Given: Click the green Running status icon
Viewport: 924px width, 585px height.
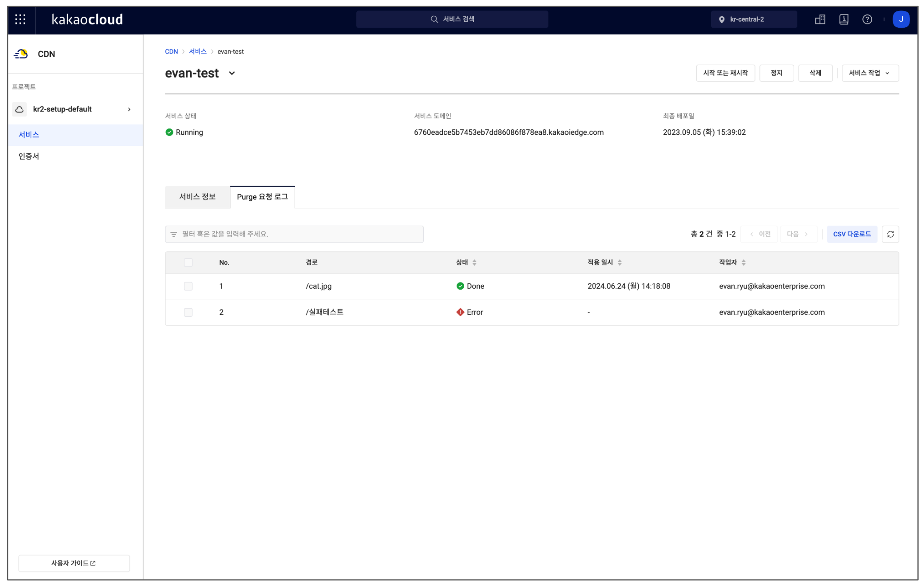Looking at the screenshot, I should coord(169,132).
